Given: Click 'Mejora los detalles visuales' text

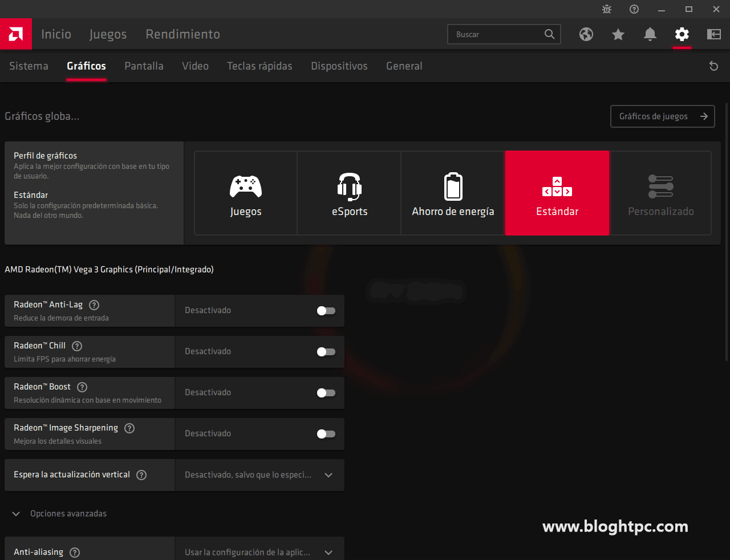Looking at the screenshot, I should pos(58,441).
